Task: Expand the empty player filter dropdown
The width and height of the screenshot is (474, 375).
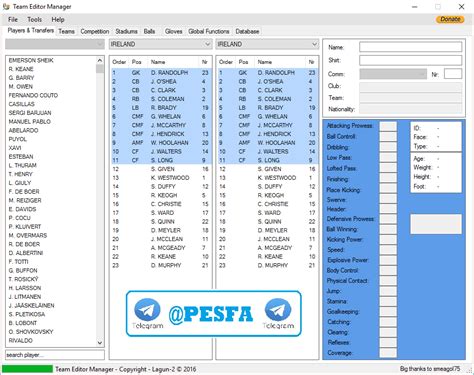Action: [55, 44]
